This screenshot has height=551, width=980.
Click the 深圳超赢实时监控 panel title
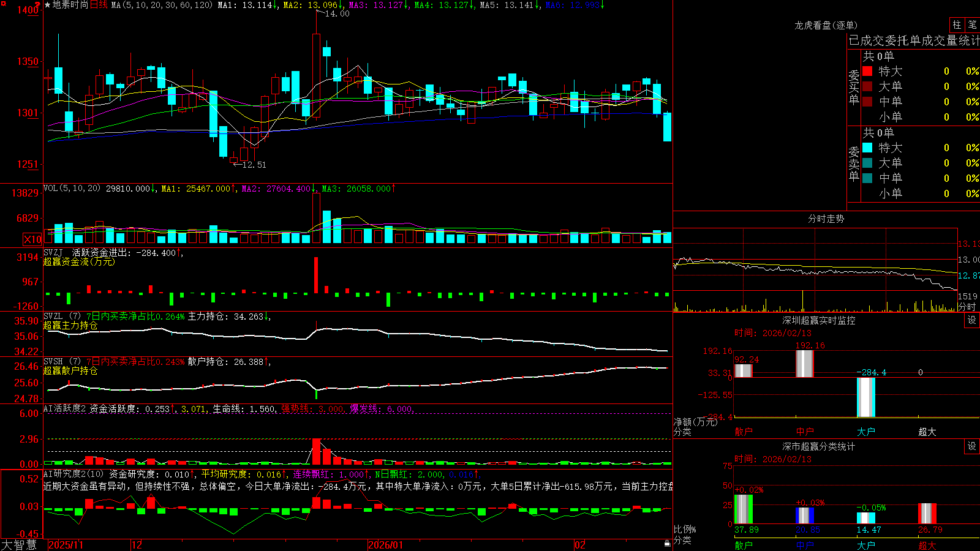pyautogui.click(x=819, y=320)
